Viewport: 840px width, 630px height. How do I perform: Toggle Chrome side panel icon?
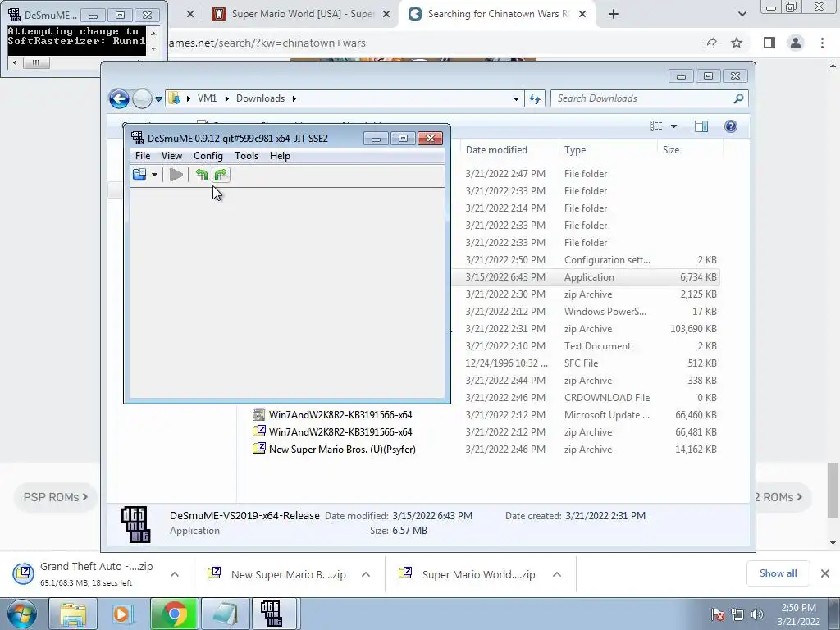(769, 43)
